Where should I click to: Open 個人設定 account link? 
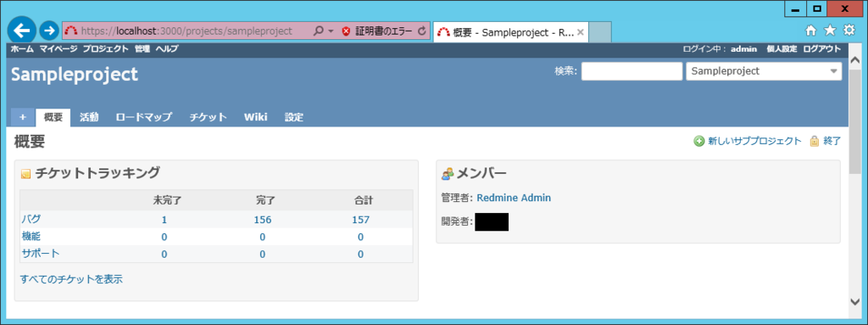(782, 49)
